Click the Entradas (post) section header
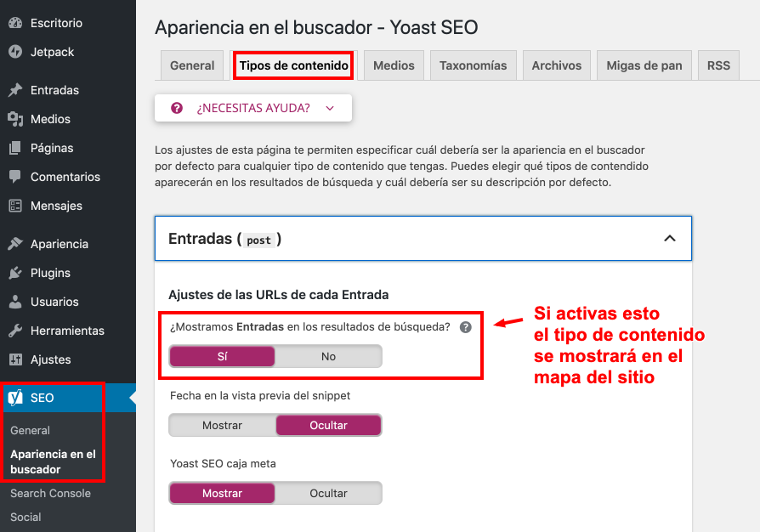Image resolution: width=760 pixels, height=532 pixels. 423,239
